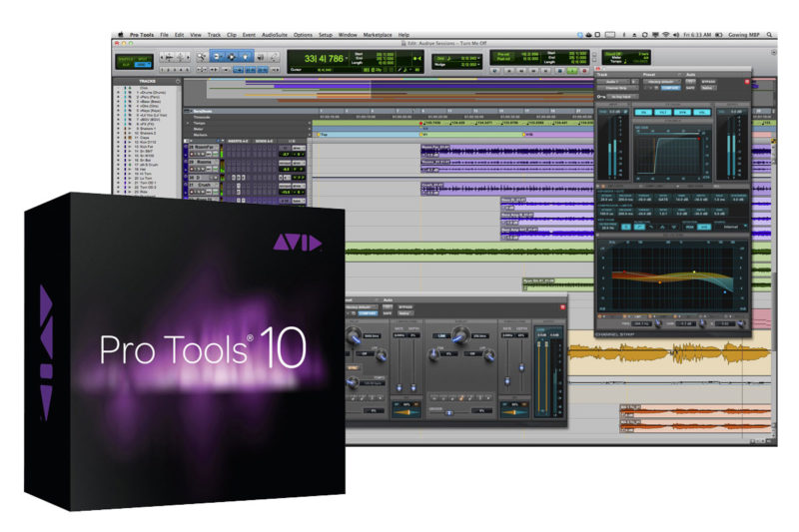Open the Marketplace menu
Viewport: 799px width, 532px height.
click(x=374, y=35)
